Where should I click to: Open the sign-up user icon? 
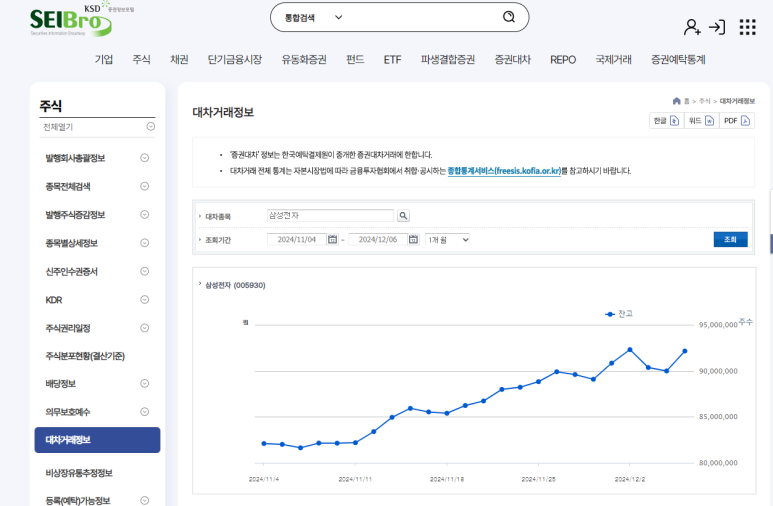coord(692,27)
